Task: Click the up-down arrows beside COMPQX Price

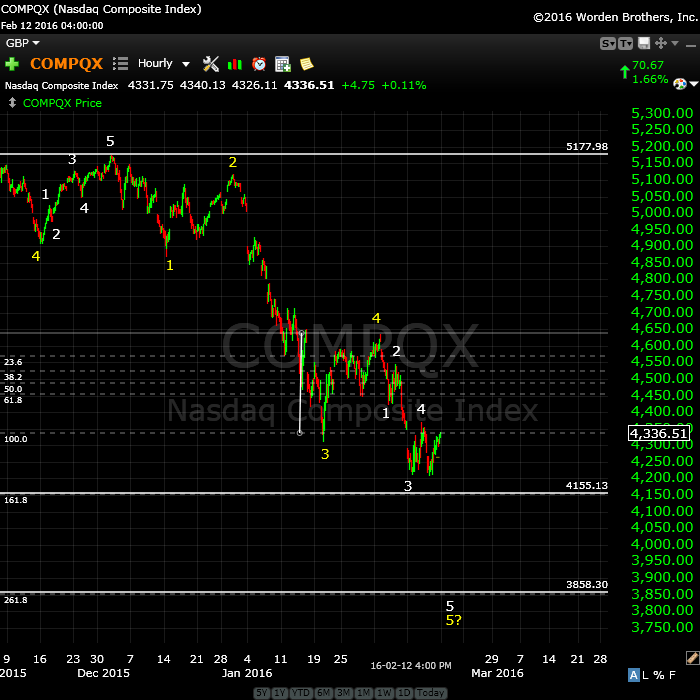Action: tap(12, 103)
